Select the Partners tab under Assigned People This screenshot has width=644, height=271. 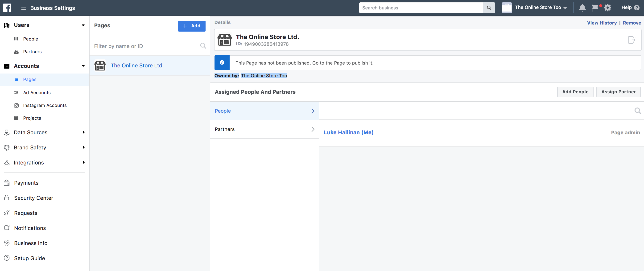tap(264, 129)
